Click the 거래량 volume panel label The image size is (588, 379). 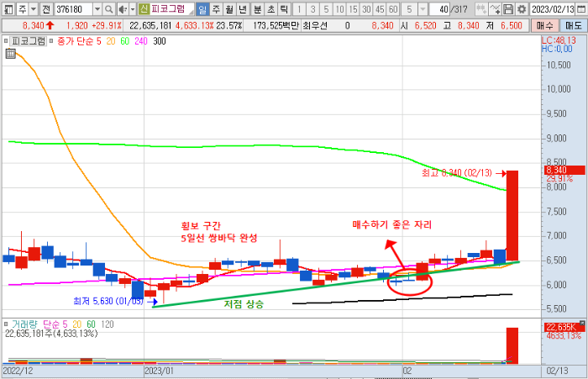pyautogui.click(x=24, y=324)
